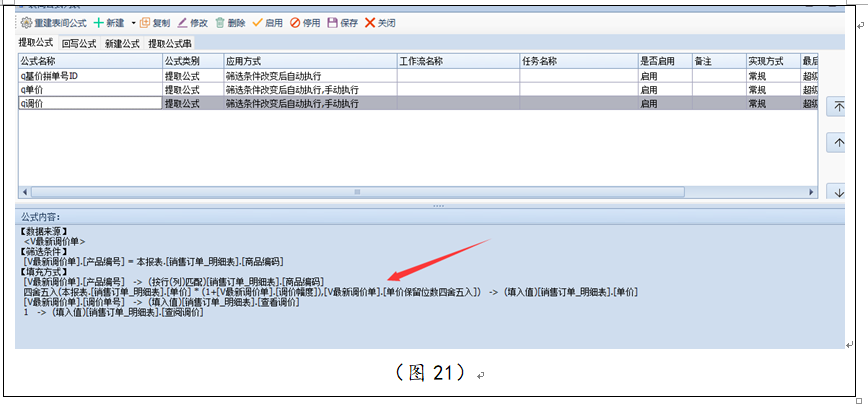Move formula to top with 不 arrow button
868x404 pixels.
pyautogui.click(x=839, y=106)
